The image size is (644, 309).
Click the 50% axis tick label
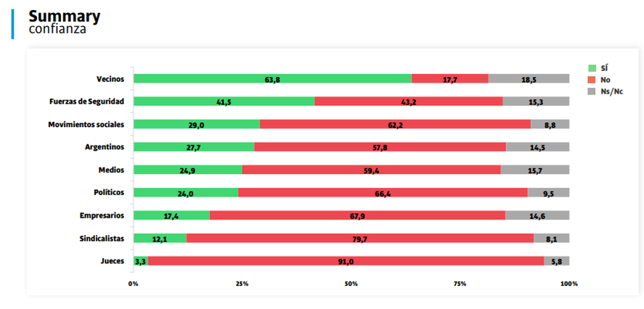(x=351, y=284)
